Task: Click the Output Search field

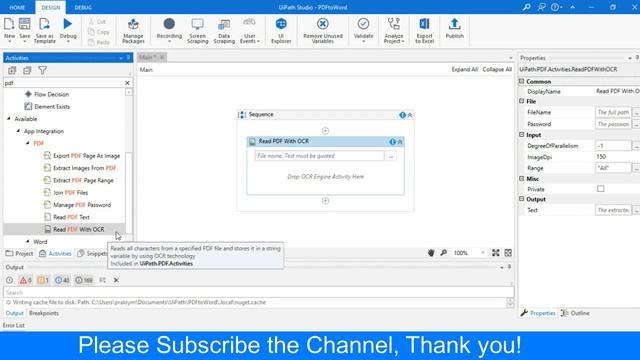Action: [258, 293]
